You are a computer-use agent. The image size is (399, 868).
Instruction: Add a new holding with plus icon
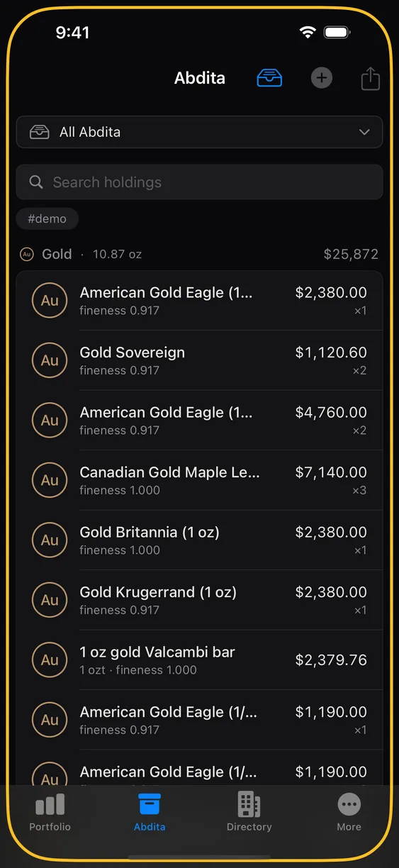321,78
